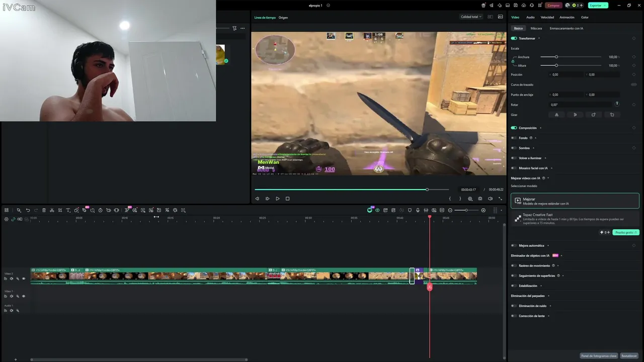Zoom out timeline with minus icon
Image resolution: width=644 pixels, height=362 pixels.
pyautogui.click(x=450, y=210)
